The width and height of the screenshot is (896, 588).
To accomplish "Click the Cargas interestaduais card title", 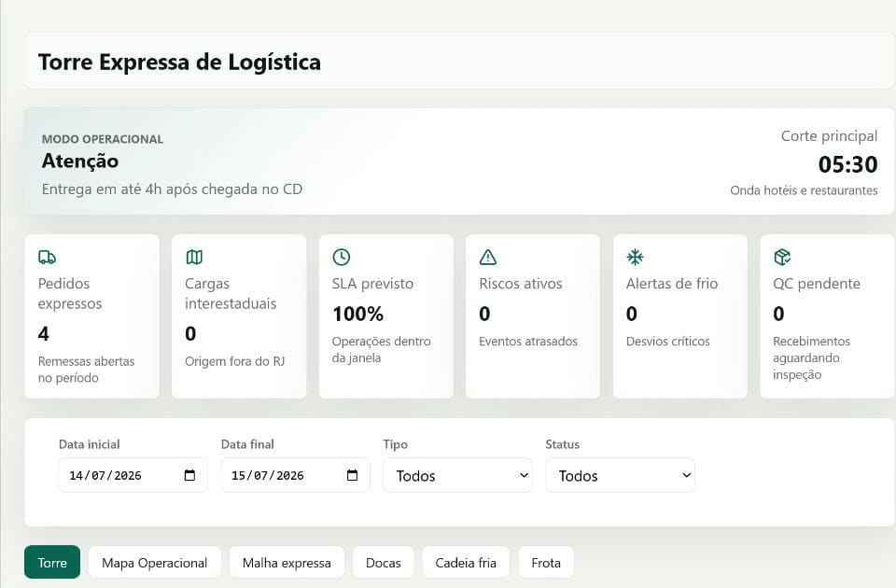I will tap(231, 293).
